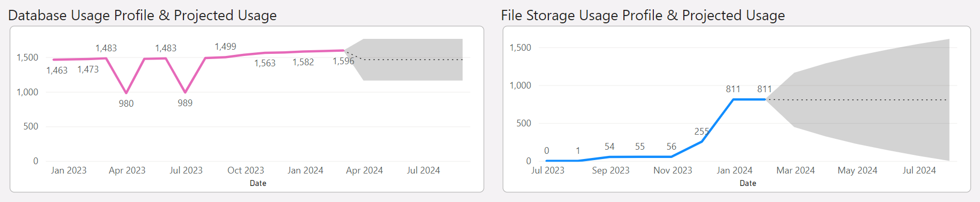Click the File Storage Usage Profile title
Image resolution: width=980 pixels, height=202 pixels.
pyautogui.click(x=643, y=15)
